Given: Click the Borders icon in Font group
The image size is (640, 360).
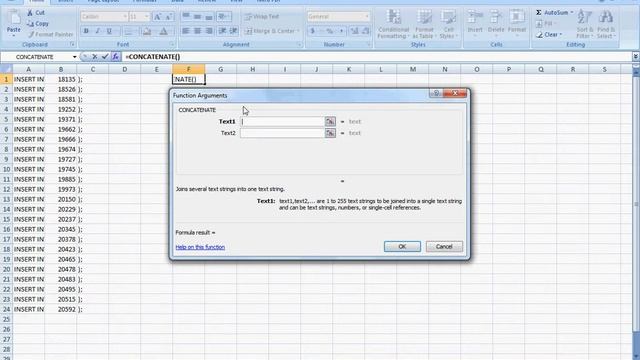Looking at the screenshot, I should tap(128, 31).
